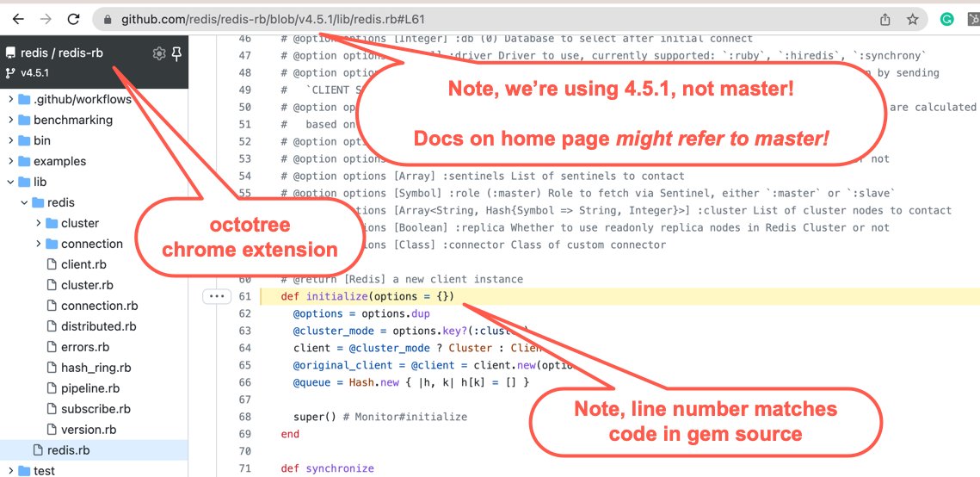Expand the .github/workflows folder
The image size is (980, 477).
click(10, 99)
